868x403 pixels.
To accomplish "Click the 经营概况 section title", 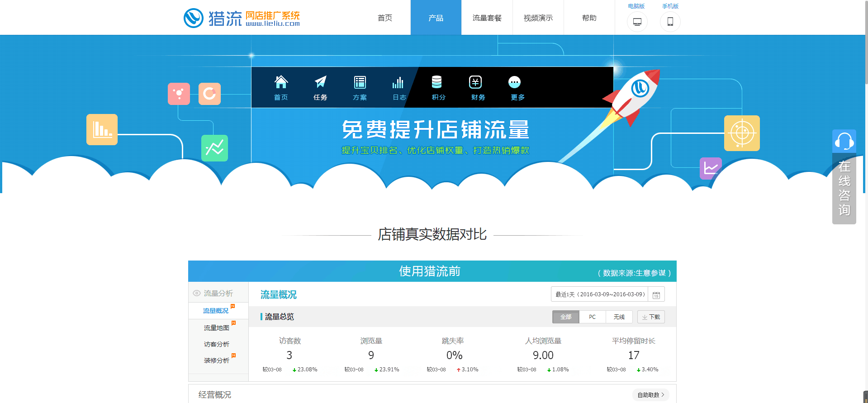I will (215, 395).
